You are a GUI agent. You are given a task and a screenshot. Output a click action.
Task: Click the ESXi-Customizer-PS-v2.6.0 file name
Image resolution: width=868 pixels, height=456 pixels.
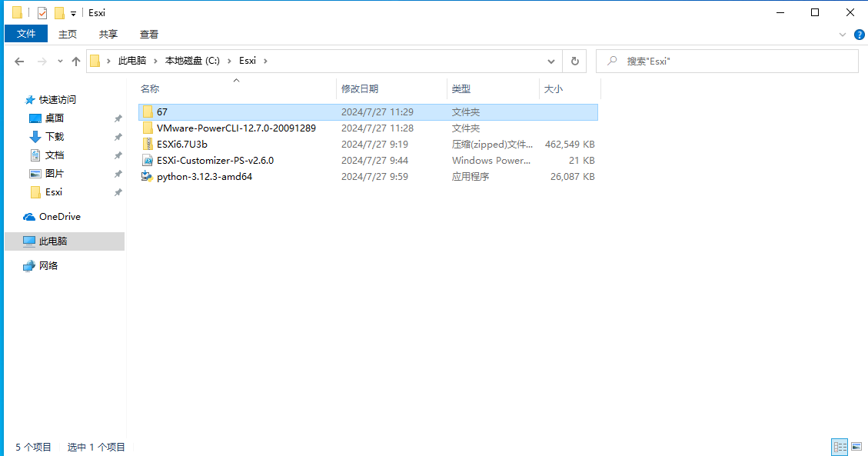click(x=215, y=161)
